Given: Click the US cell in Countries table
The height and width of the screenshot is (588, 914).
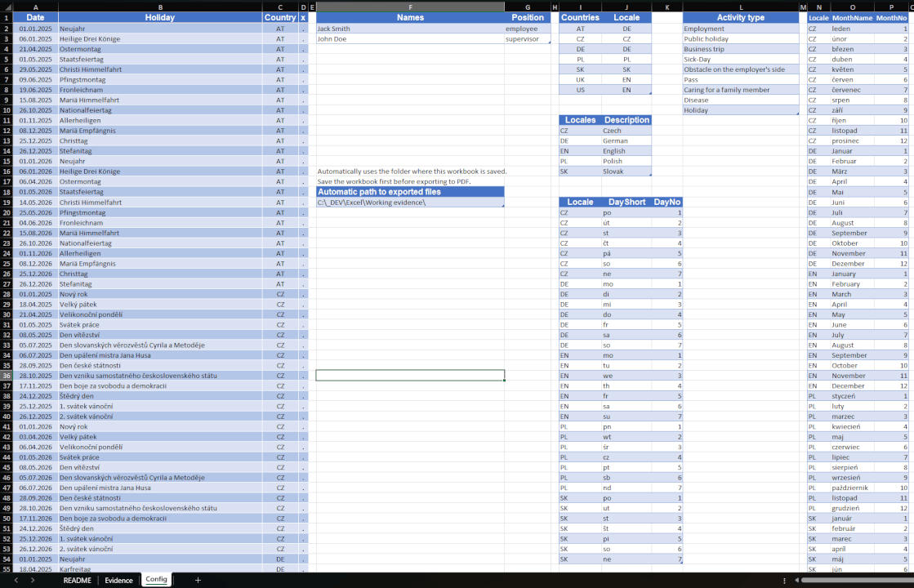Looking at the screenshot, I should coord(580,90).
